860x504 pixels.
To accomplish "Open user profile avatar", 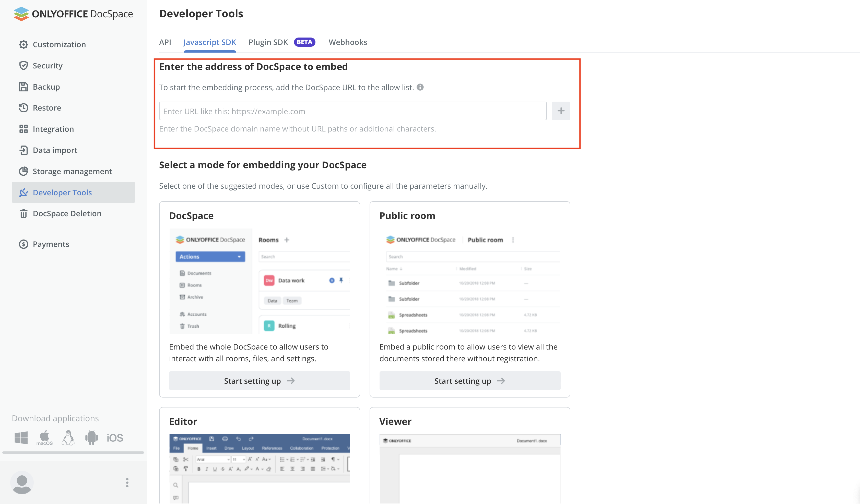I will point(22,483).
